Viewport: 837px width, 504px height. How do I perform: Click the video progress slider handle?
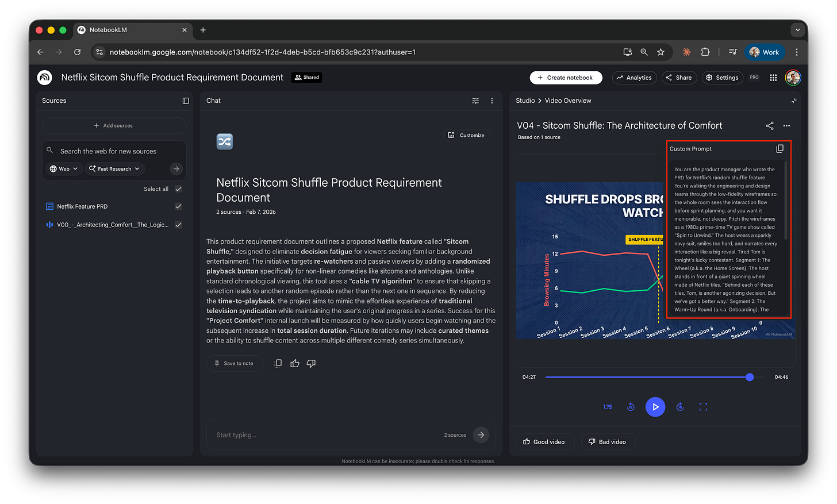(x=750, y=377)
